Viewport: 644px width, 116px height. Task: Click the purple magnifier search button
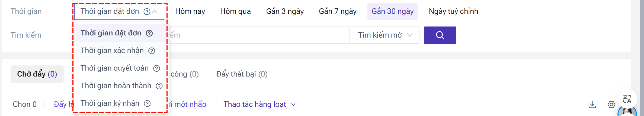440,35
